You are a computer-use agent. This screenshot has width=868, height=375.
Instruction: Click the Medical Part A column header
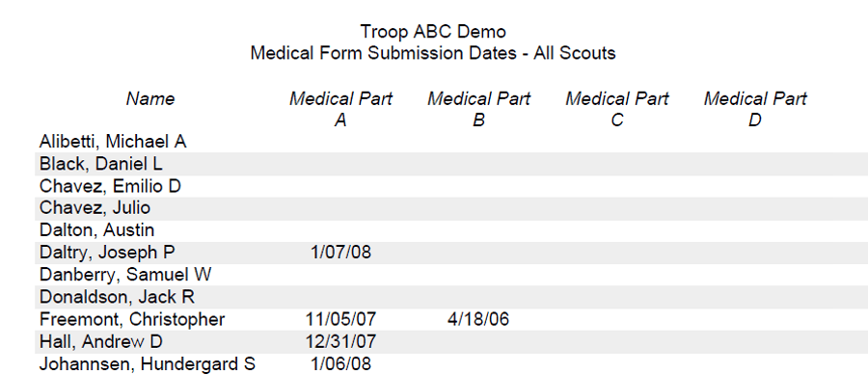340,109
